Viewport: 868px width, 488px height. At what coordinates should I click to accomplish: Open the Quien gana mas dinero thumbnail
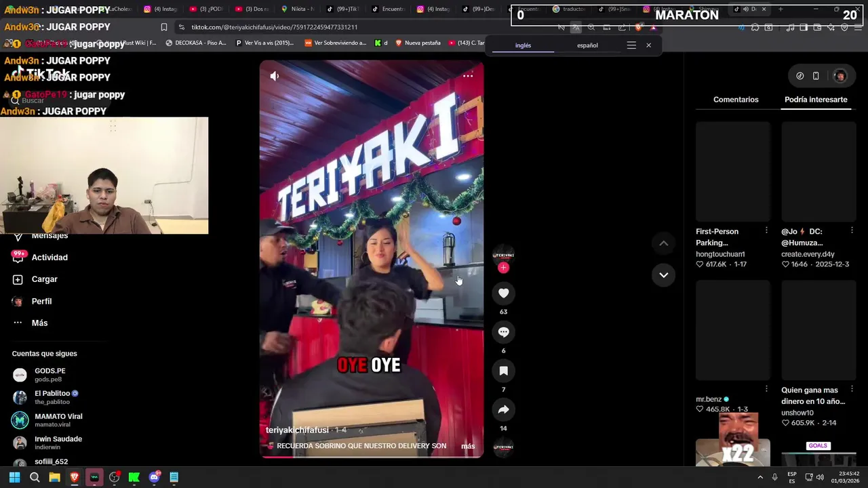(818, 331)
